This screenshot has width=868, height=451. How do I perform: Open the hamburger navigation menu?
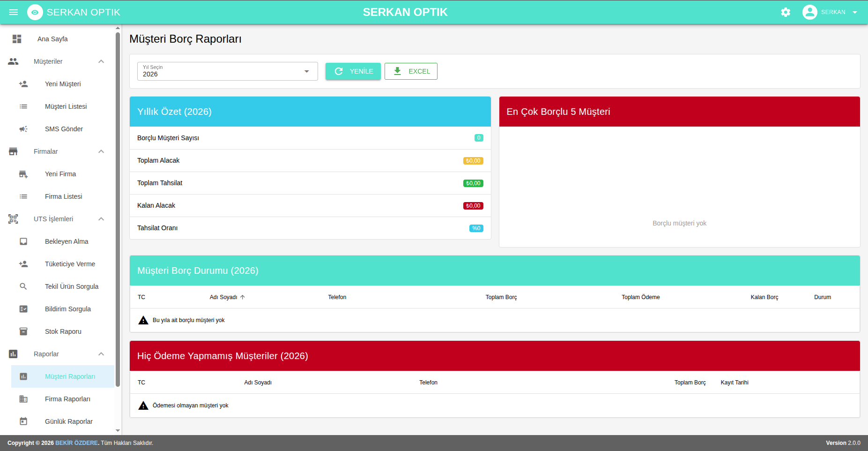[14, 12]
